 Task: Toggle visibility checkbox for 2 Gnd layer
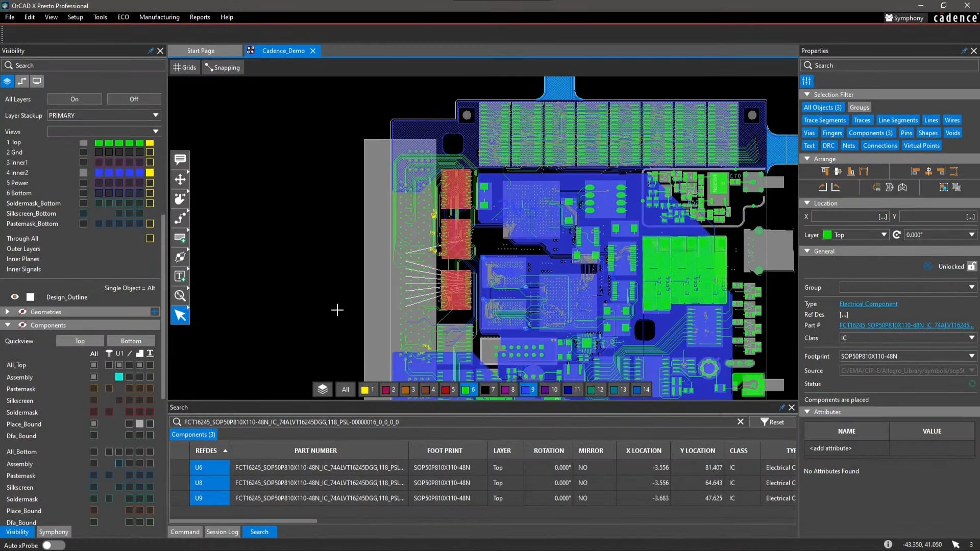[x=83, y=152]
